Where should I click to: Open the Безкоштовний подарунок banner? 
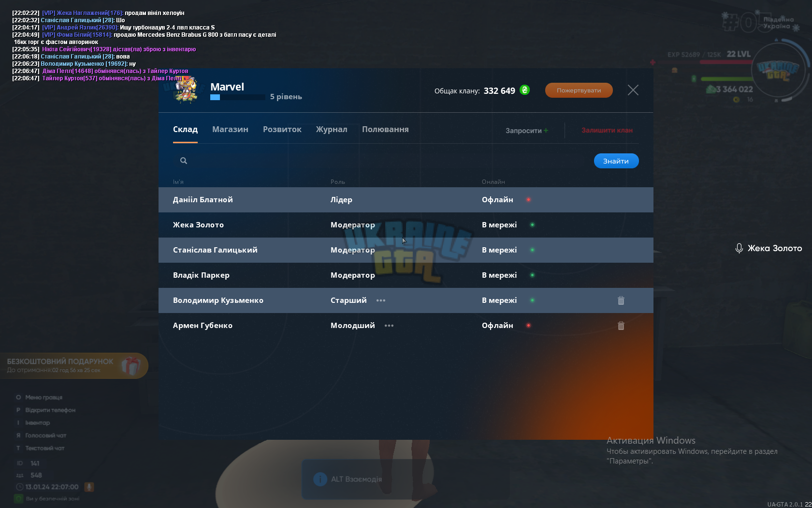[x=74, y=366]
